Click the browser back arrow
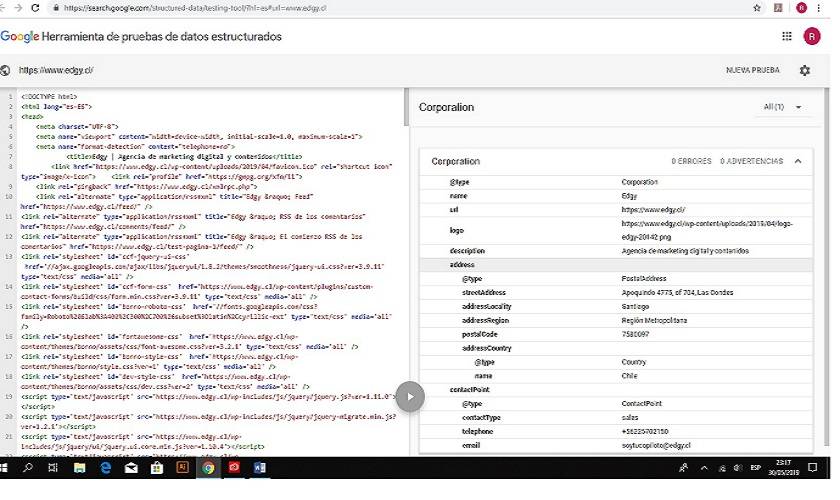This screenshot has height=500, width=840. 3,8
